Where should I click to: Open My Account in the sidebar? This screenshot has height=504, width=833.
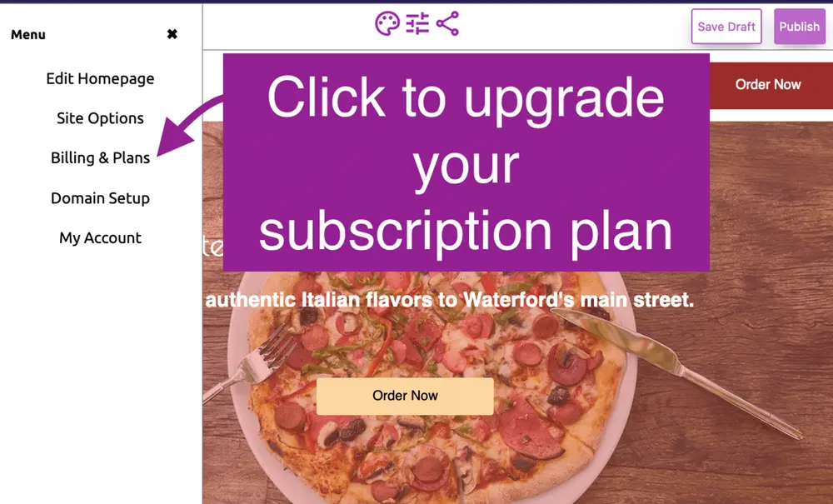(101, 238)
